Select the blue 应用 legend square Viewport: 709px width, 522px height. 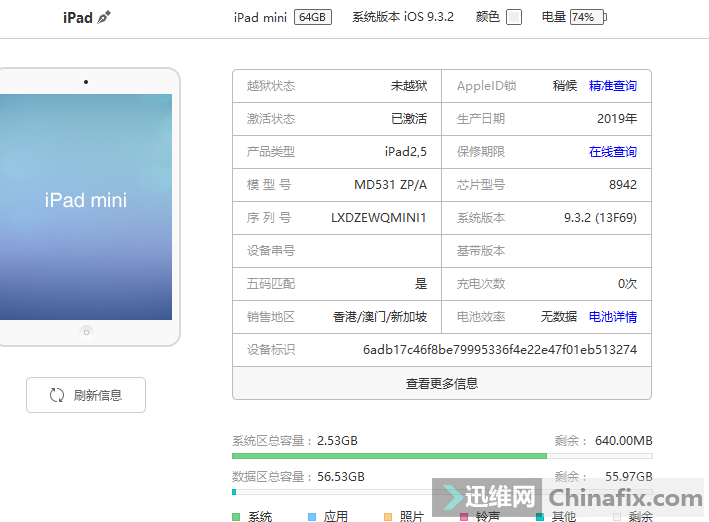coord(312,517)
